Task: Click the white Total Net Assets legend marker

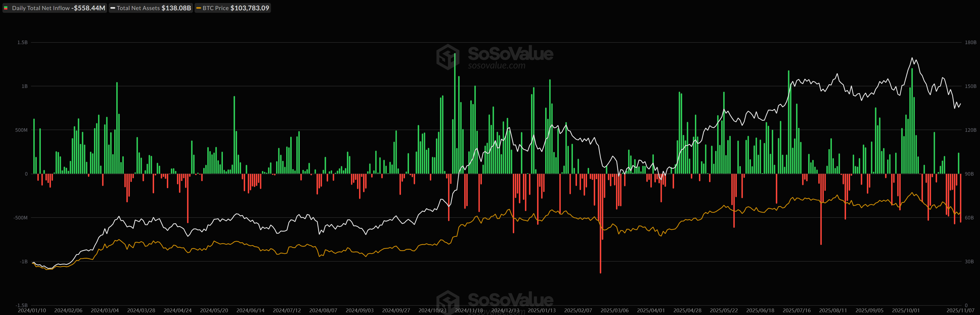Action: coord(113,8)
